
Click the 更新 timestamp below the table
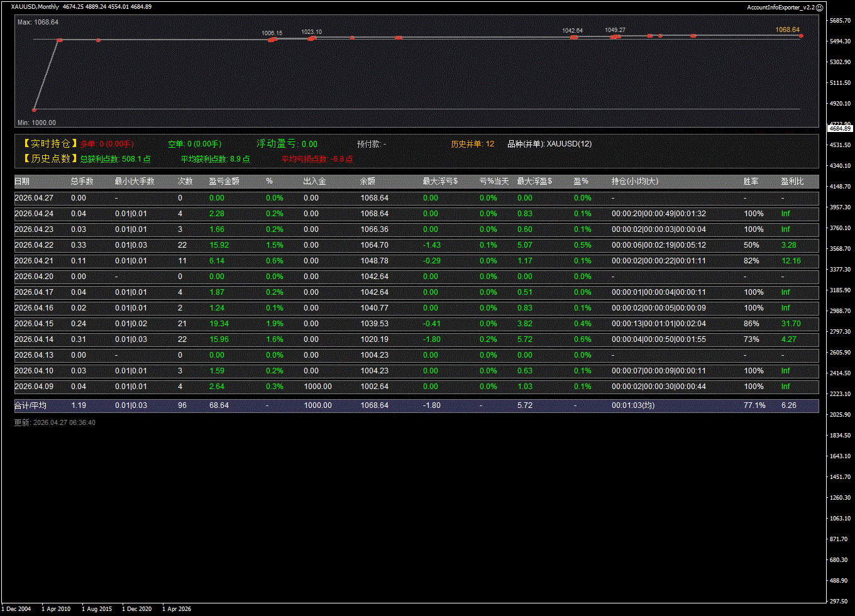point(55,423)
